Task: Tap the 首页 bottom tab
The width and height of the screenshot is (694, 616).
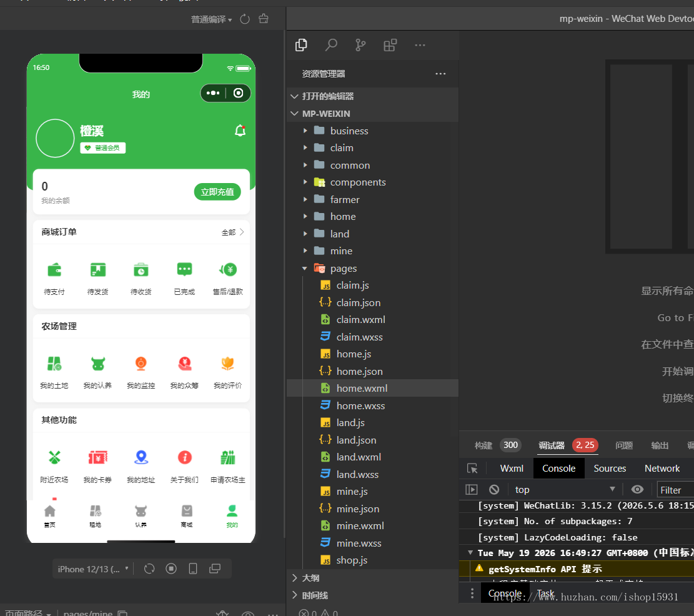Action: [49, 516]
